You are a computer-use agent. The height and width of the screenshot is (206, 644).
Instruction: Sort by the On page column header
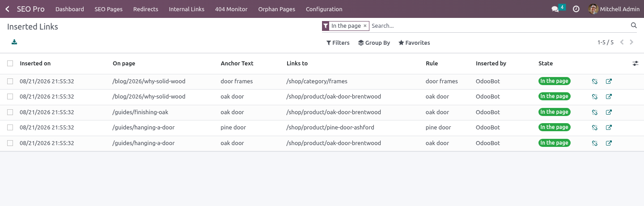click(124, 64)
